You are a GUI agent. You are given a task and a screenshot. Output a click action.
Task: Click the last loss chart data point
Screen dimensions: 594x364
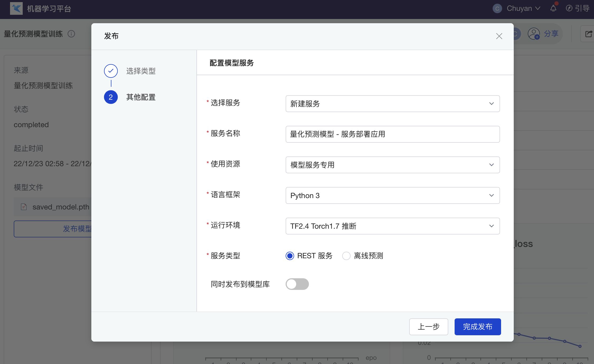point(580,346)
